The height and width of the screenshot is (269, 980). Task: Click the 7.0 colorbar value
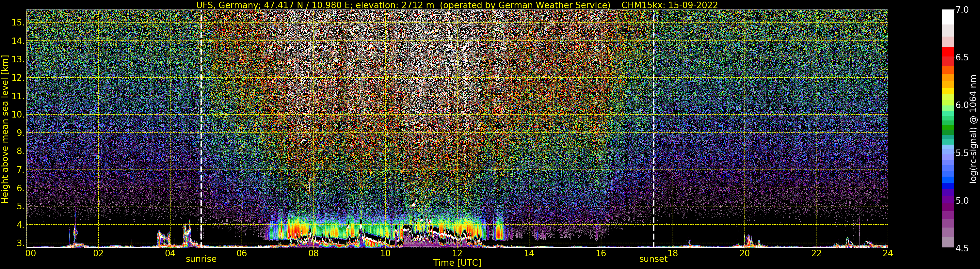962,10
